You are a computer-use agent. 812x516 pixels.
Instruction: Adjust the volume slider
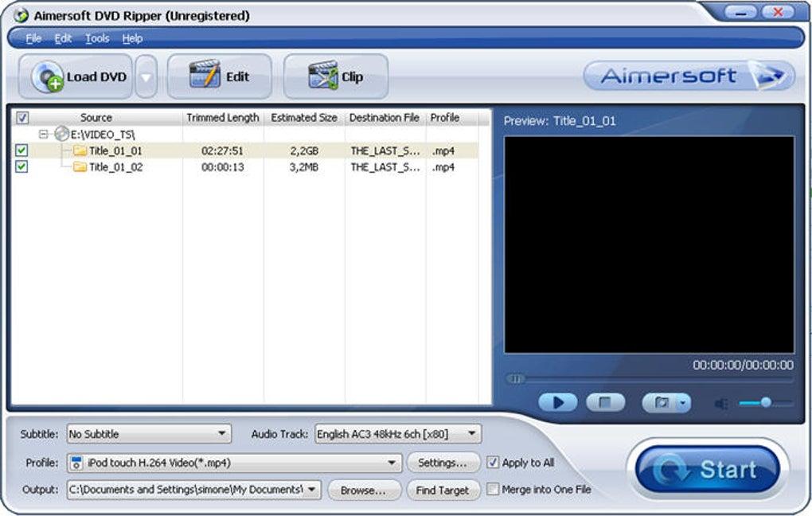pyautogui.click(x=765, y=403)
